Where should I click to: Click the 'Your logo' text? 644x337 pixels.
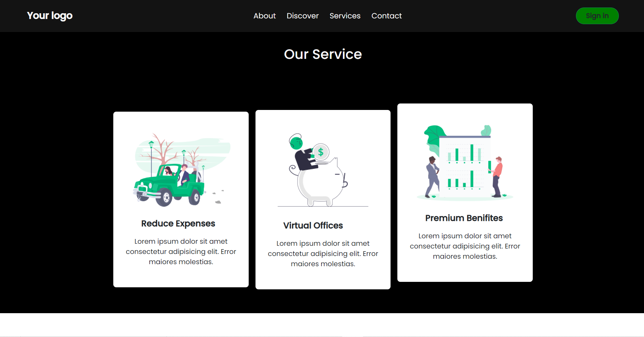[x=50, y=15]
